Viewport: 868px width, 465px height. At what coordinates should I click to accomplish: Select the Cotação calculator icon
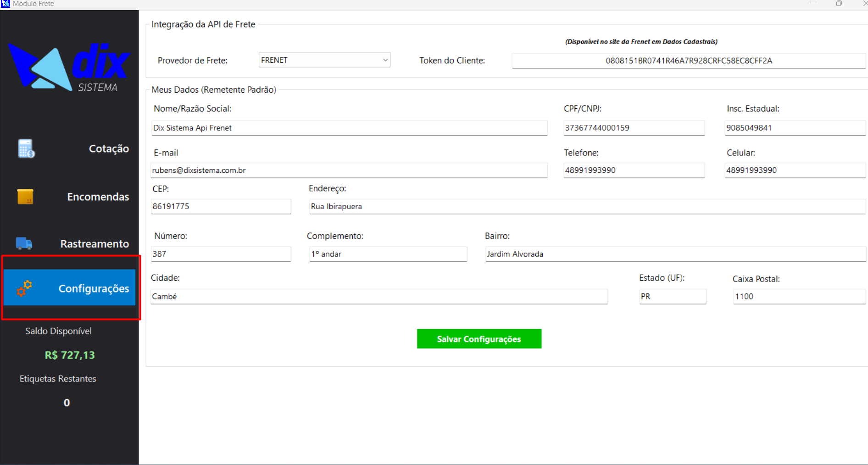(x=25, y=148)
